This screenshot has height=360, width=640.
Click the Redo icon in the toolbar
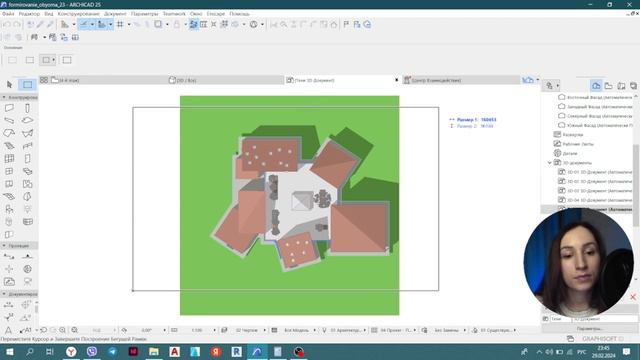tap(17, 24)
